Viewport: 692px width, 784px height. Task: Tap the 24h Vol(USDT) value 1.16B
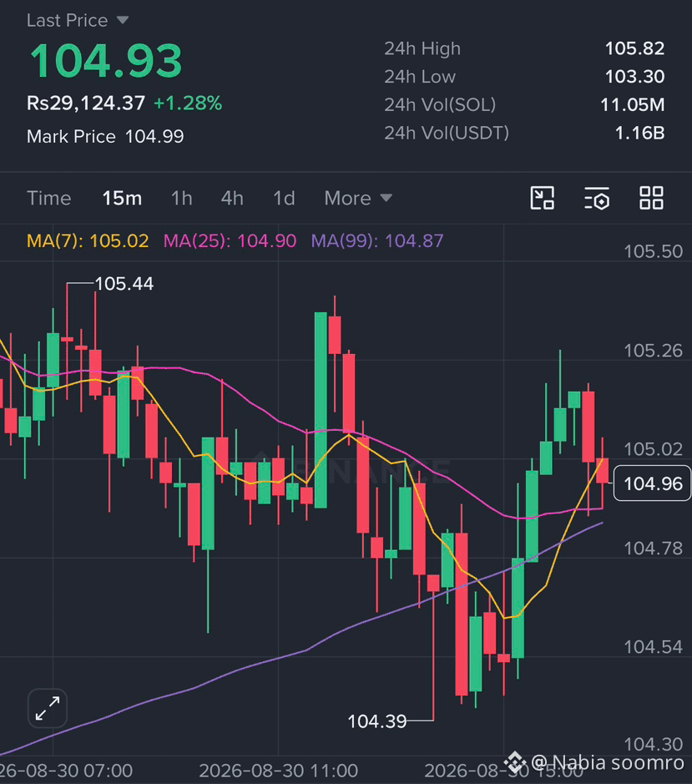coord(639,133)
